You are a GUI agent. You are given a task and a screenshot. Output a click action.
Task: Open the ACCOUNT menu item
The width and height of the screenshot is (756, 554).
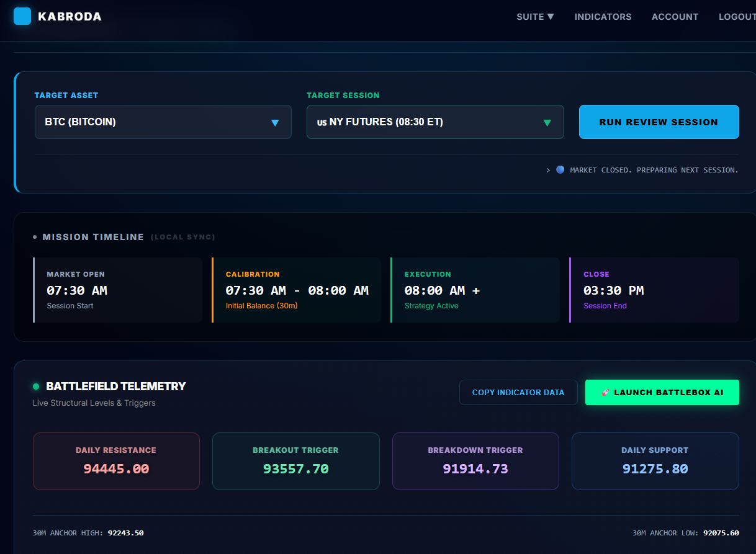pyautogui.click(x=675, y=17)
